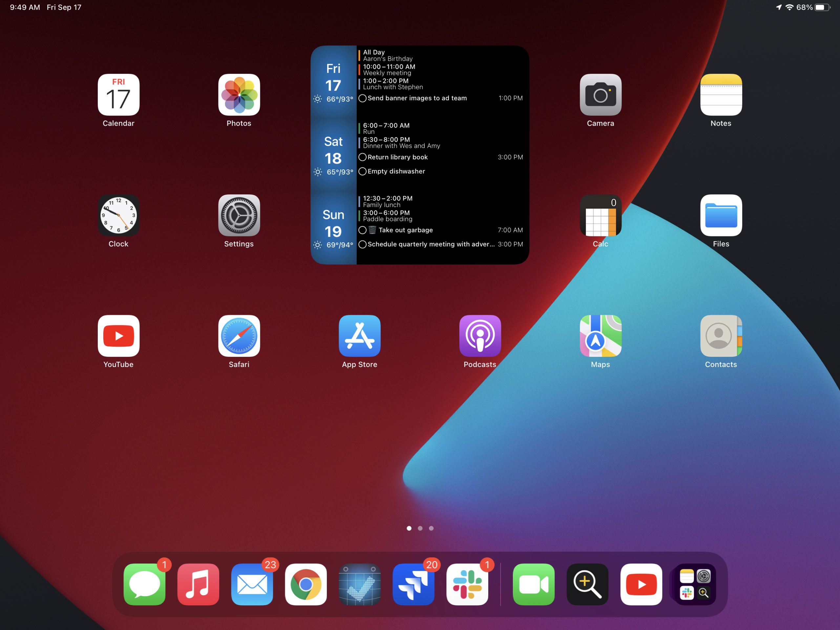
Task: Open the Music app in dock
Action: [198, 584]
